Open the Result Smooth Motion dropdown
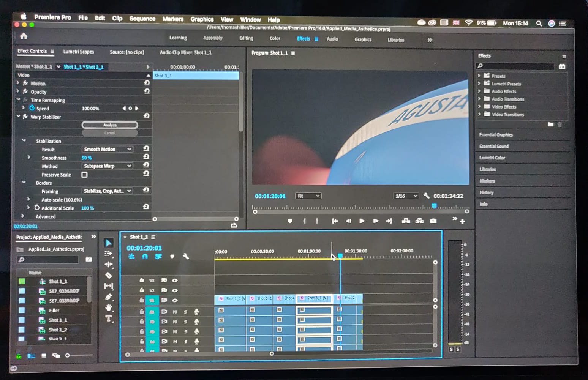This screenshot has height=380, width=588. point(107,149)
